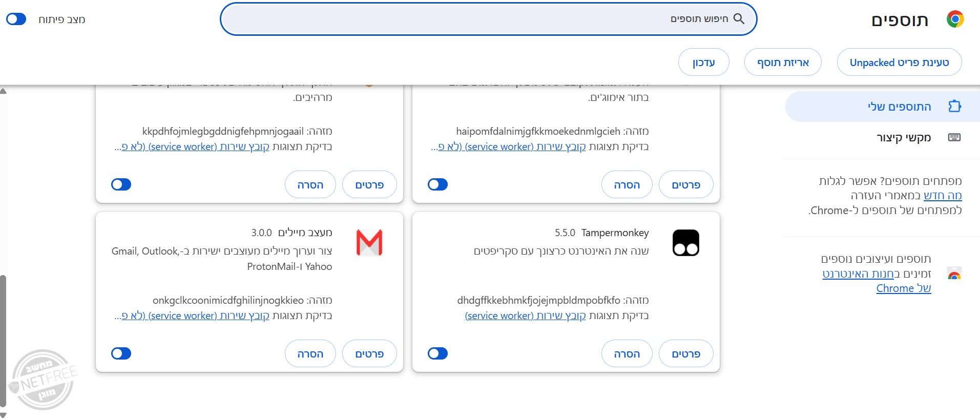Click the Chrome logo beside the Extensions title

(955, 19)
